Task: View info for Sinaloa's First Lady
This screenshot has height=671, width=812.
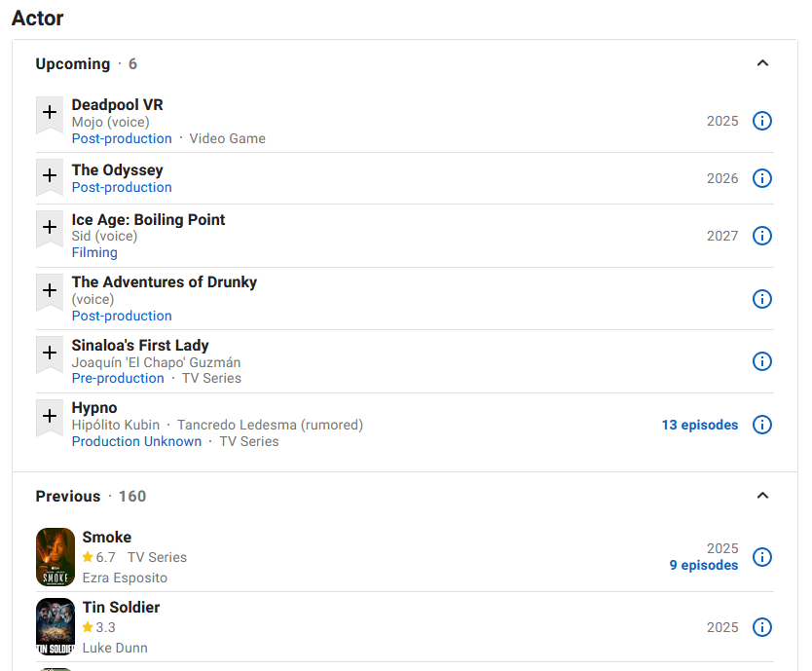Action: coord(761,361)
